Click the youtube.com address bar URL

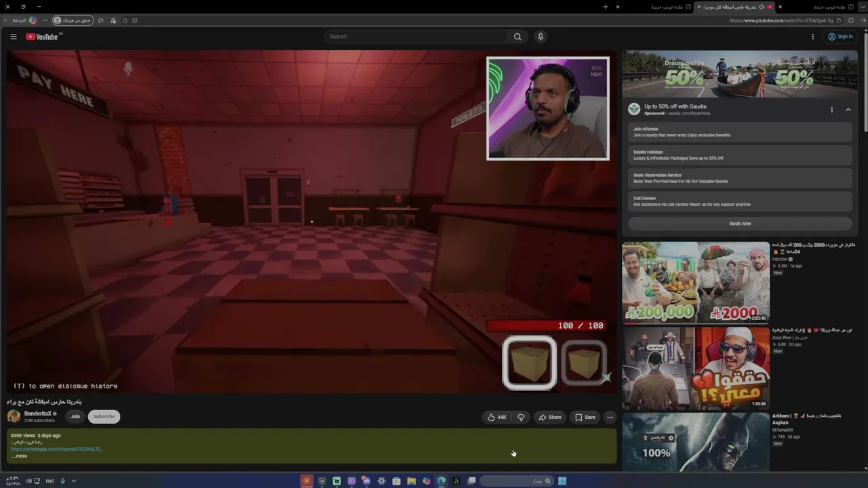(781, 20)
